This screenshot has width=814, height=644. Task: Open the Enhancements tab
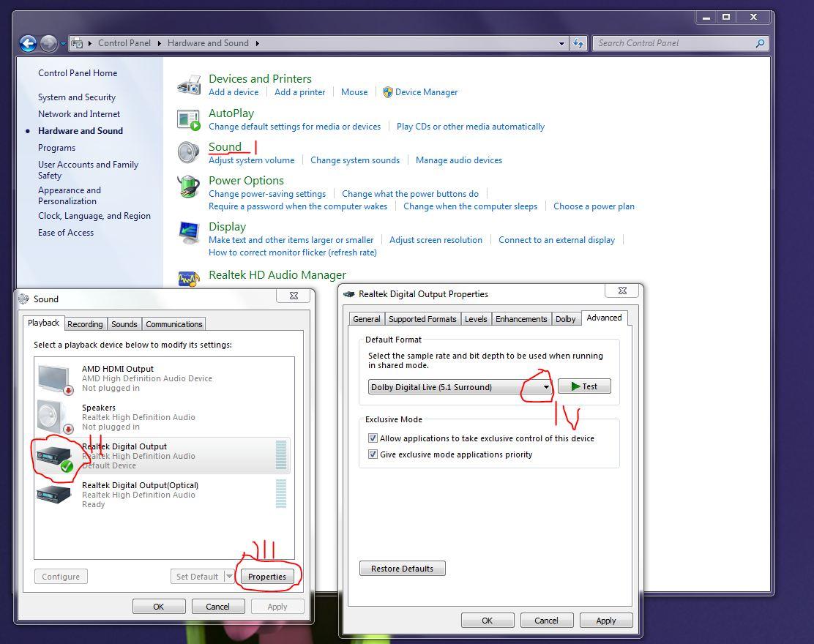click(x=521, y=318)
